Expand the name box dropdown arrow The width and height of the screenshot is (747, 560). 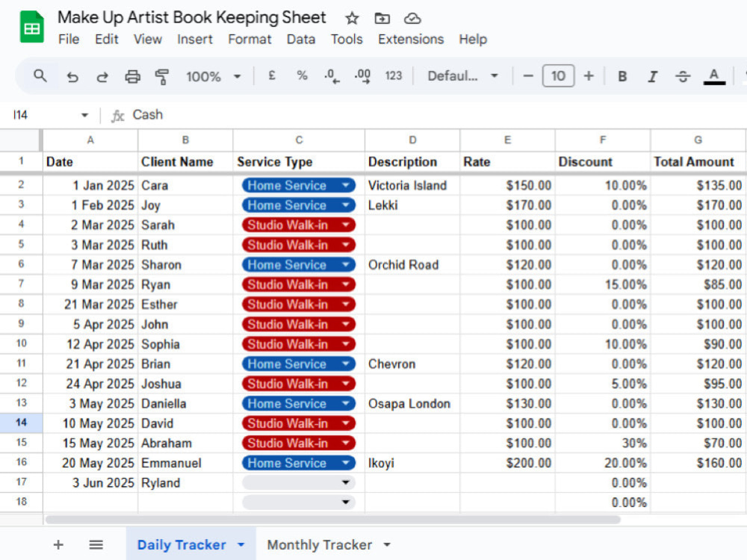tap(85, 115)
